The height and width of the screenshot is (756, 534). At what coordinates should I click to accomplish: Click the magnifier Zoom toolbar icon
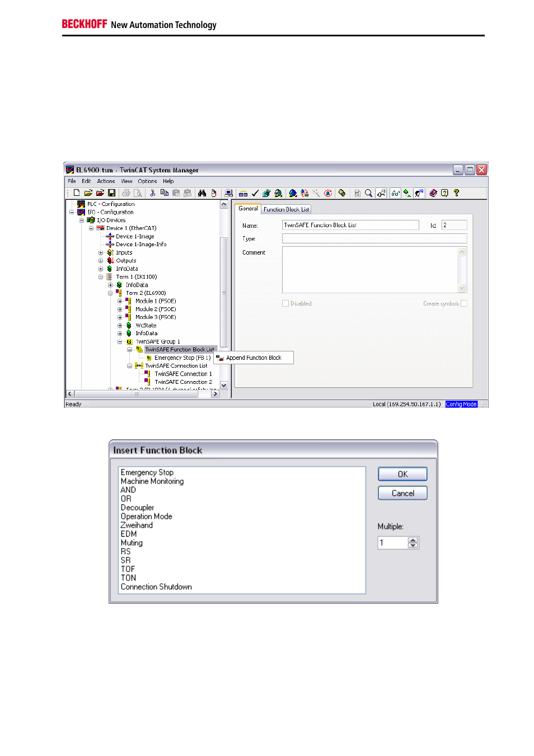368,193
